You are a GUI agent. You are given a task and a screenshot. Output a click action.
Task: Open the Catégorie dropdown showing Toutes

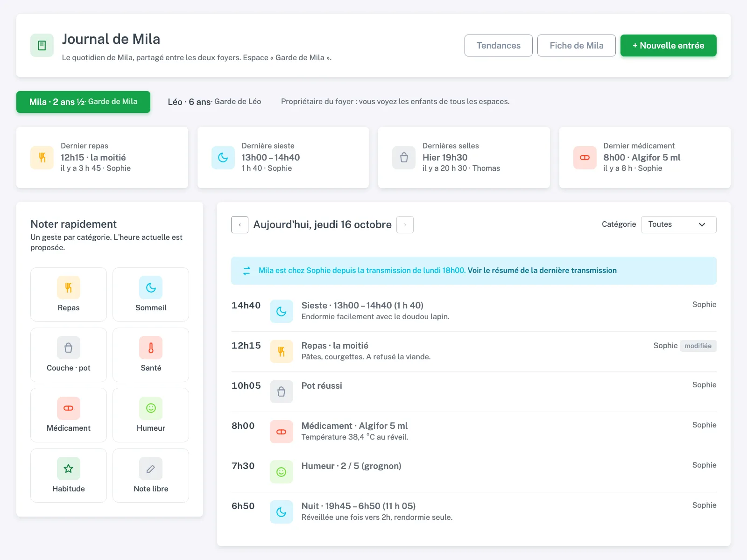[x=678, y=224]
